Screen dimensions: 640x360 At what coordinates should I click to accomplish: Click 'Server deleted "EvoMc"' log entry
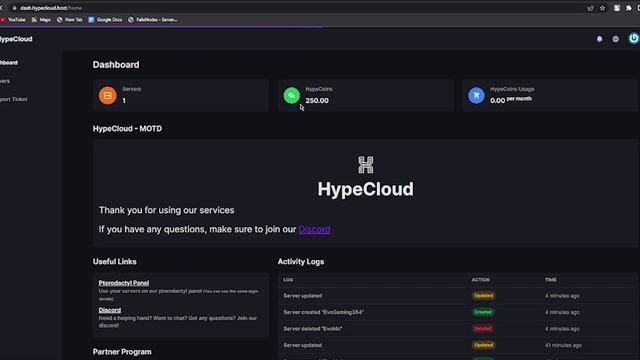click(313, 329)
